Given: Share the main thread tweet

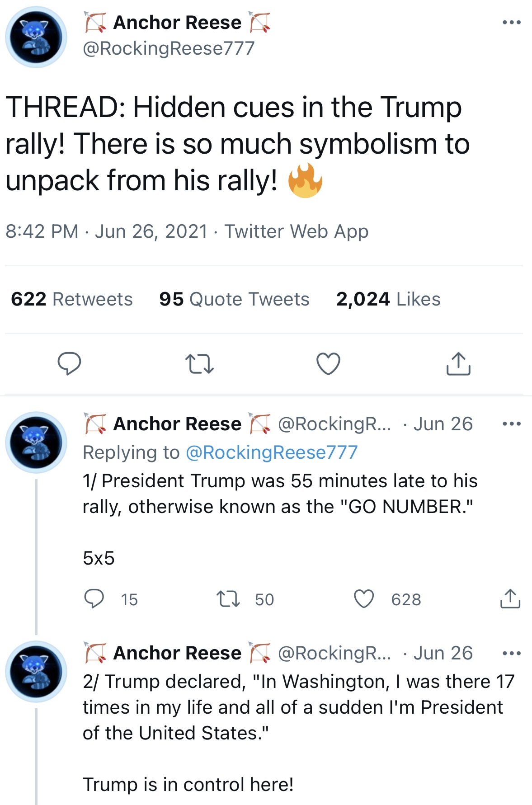Looking at the screenshot, I should pos(458,364).
